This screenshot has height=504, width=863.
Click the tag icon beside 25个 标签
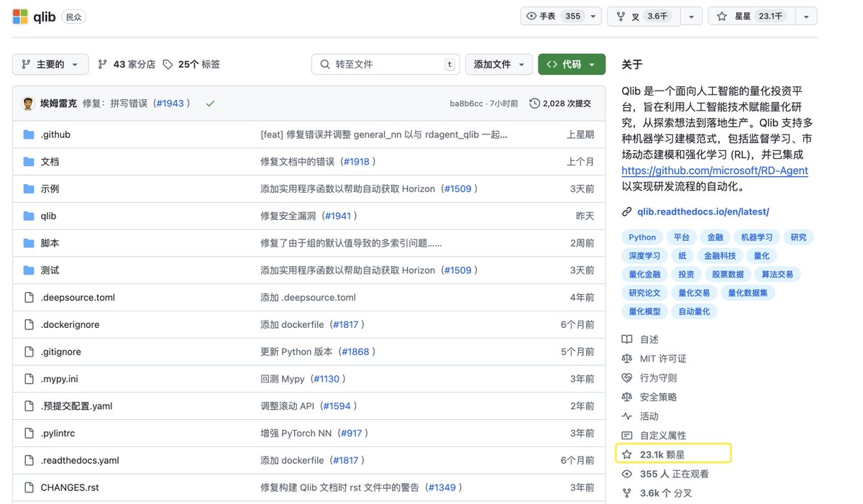(168, 64)
